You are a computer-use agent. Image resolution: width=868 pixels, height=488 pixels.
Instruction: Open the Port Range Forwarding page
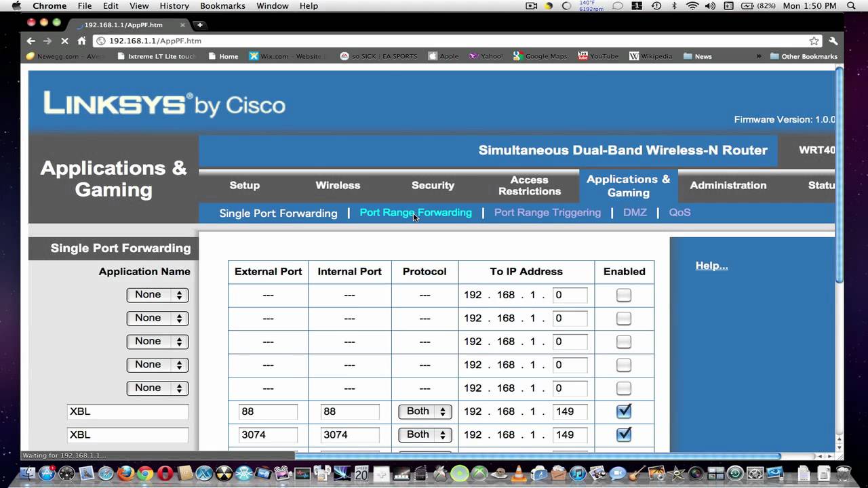(x=416, y=213)
